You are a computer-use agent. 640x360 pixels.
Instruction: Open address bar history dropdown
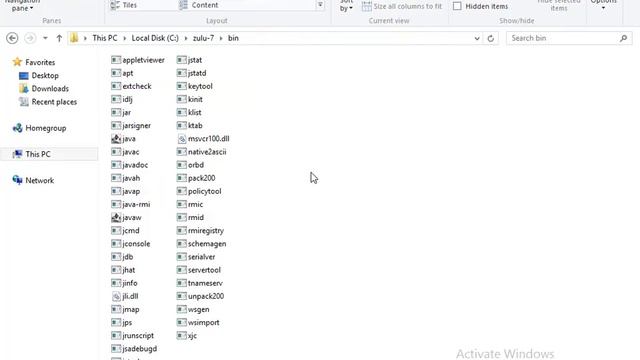(x=477, y=38)
